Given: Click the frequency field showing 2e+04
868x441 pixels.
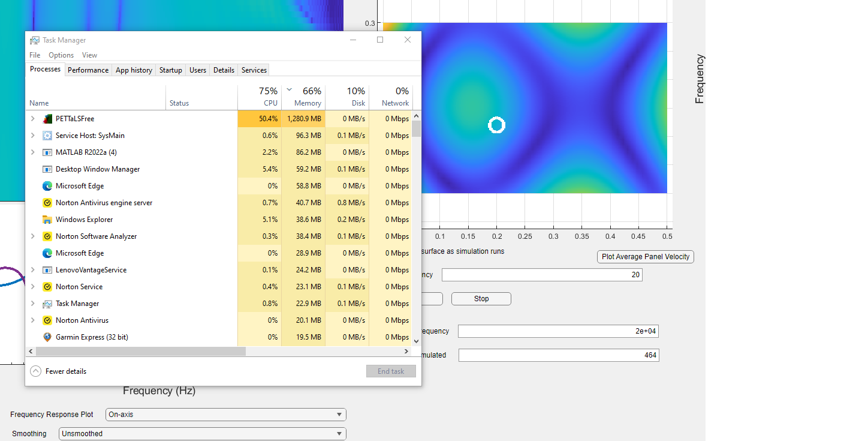Looking at the screenshot, I should tap(559, 331).
